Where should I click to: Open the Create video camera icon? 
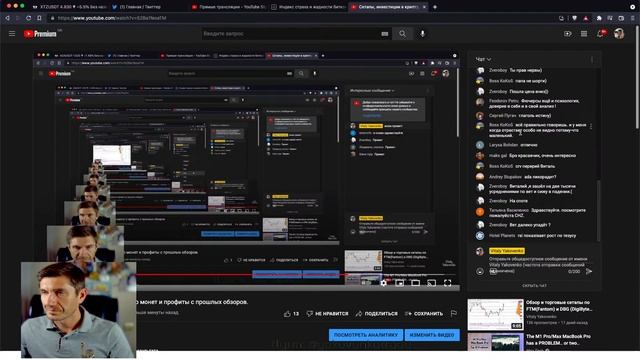coord(567,34)
